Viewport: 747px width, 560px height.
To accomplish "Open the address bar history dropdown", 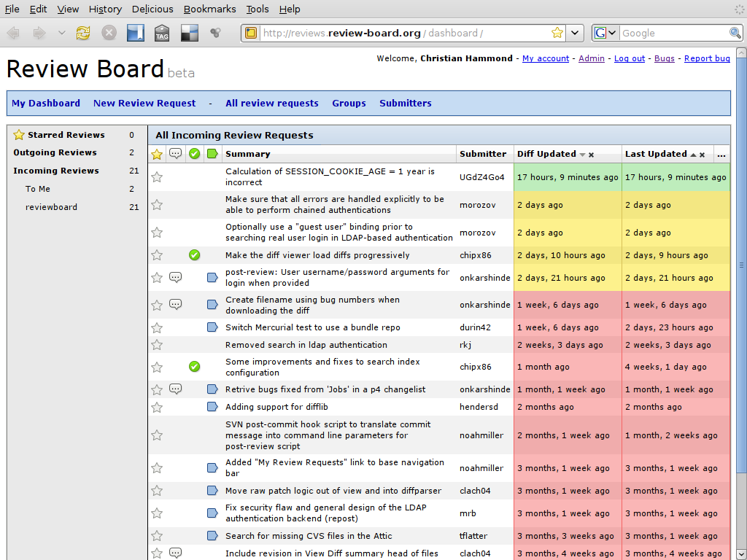I will pyautogui.click(x=575, y=33).
